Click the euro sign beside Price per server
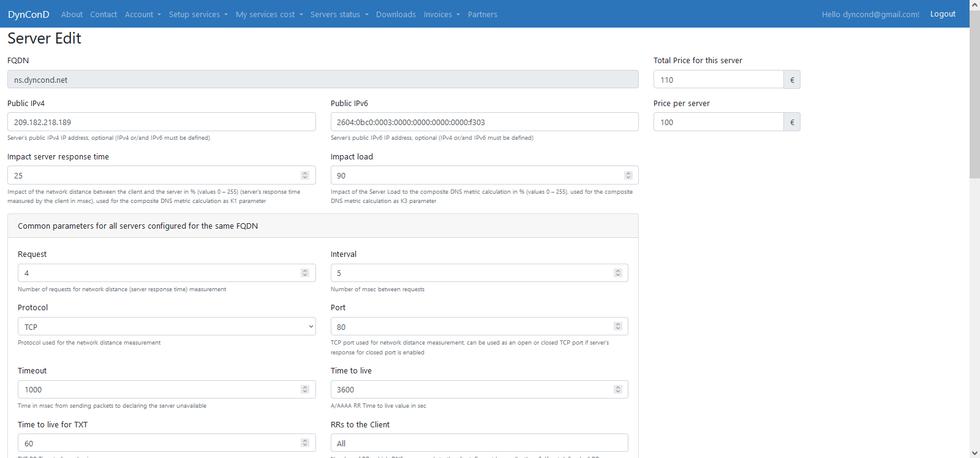The image size is (980, 458). click(x=792, y=122)
